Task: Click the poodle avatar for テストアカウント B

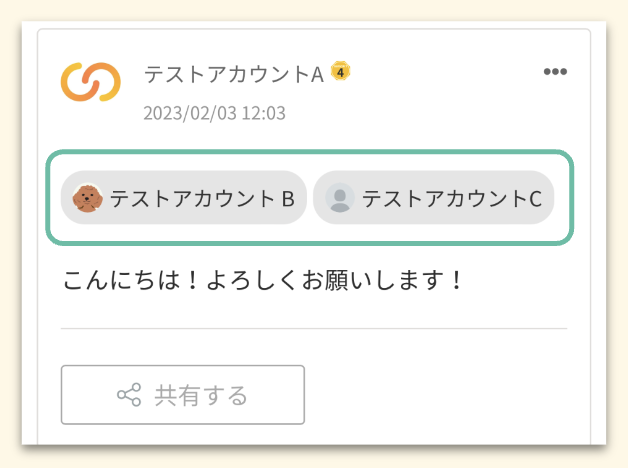Action: pyautogui.click(x=87, y=198)
